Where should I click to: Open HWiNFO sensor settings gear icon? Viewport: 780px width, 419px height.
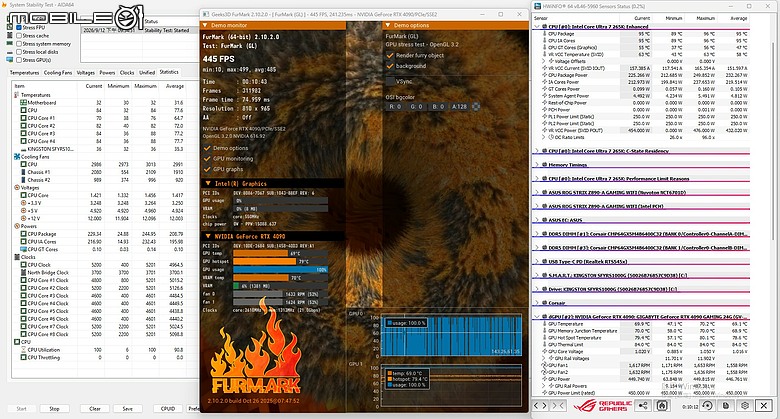pos(745,406)
